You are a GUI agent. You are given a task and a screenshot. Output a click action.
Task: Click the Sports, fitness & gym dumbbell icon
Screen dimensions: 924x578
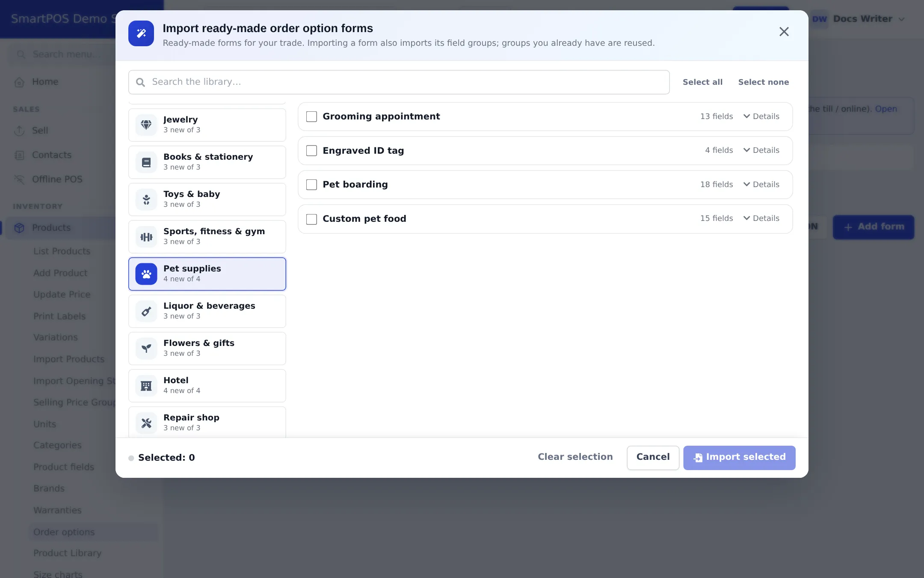point(146,237)
